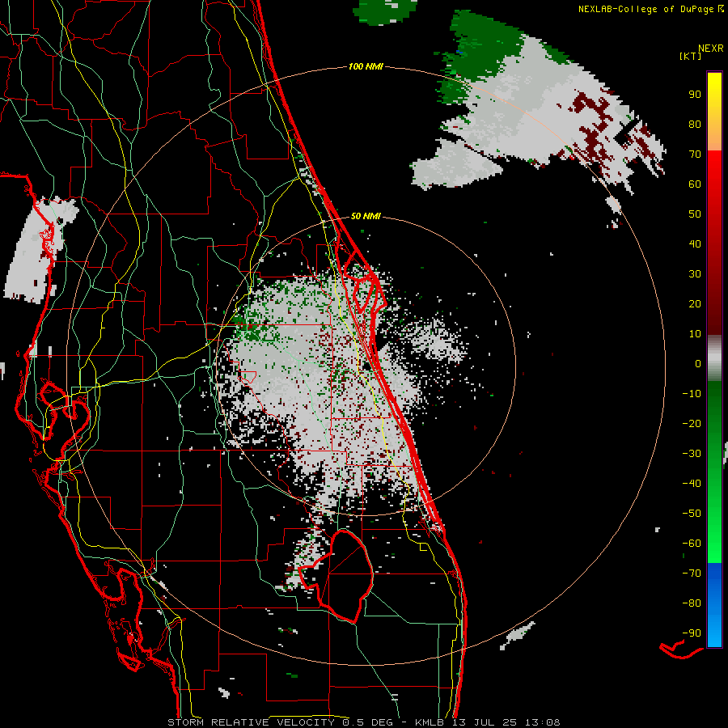Screen dimensions: 728x728
Task: Click the 100 NMI range ring label
Action: point(366,67)
